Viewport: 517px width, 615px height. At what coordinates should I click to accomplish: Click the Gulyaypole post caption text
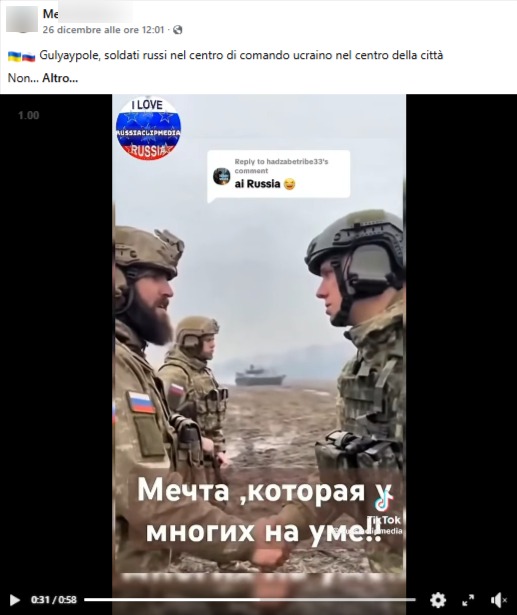tap(241, 55)
